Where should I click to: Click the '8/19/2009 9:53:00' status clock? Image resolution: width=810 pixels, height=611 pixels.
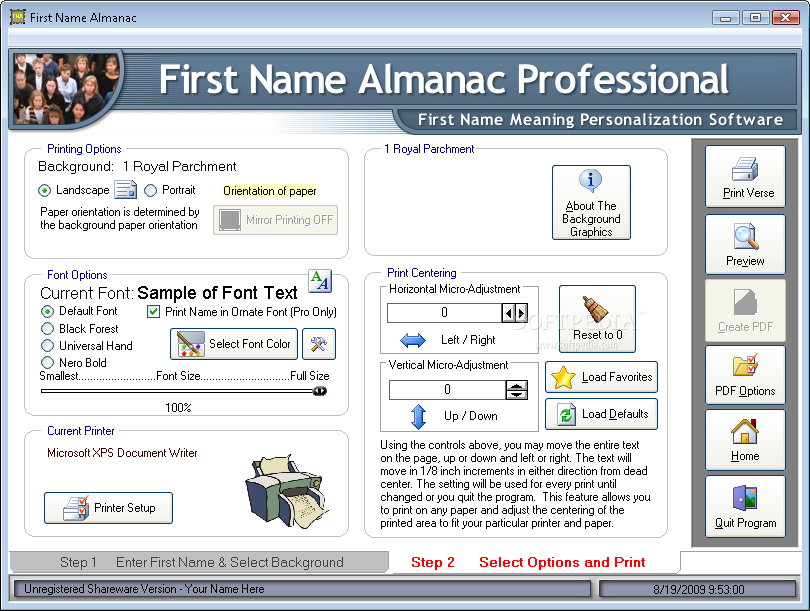(698, 590)
